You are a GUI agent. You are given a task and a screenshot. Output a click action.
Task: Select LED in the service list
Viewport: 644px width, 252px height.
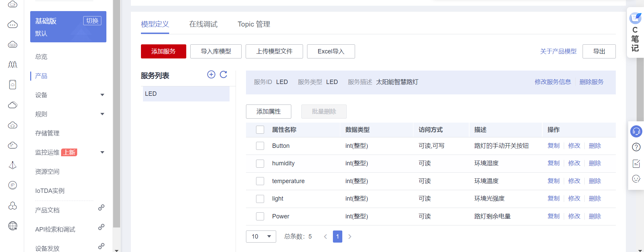tap(186, 94)
